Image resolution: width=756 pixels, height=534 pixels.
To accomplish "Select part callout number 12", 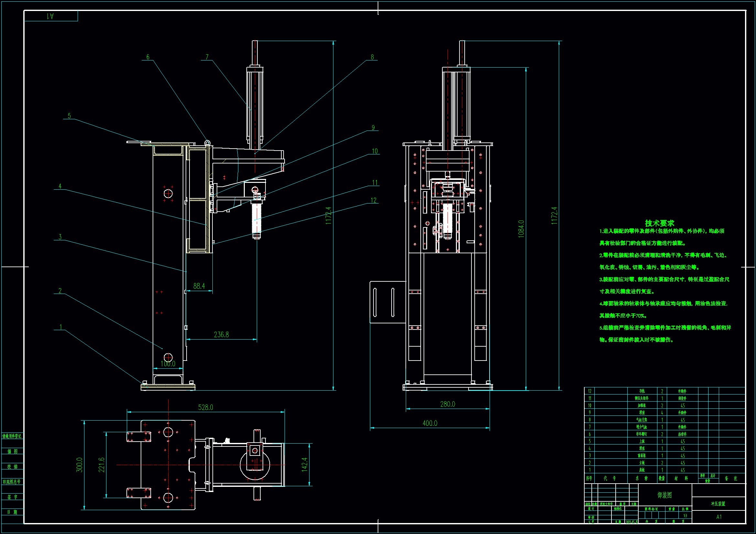I will [x=373, y=200].
